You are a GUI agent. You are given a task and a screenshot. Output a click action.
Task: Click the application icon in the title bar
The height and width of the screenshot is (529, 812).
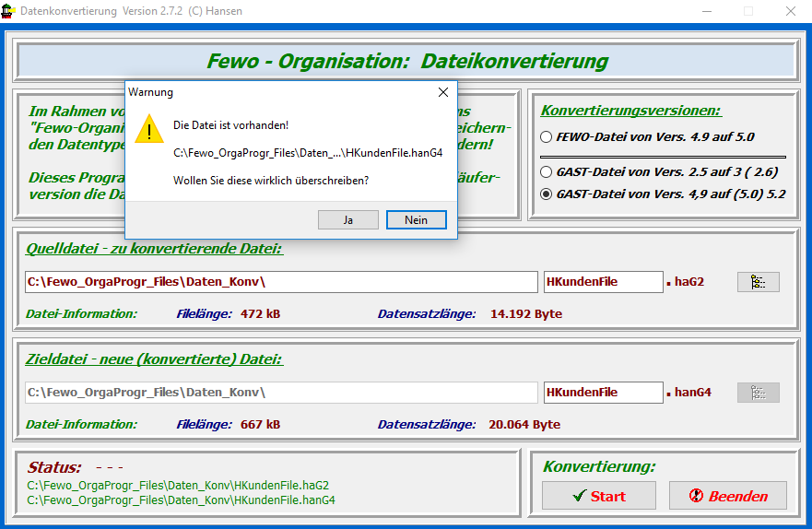(x=10, y=11)
